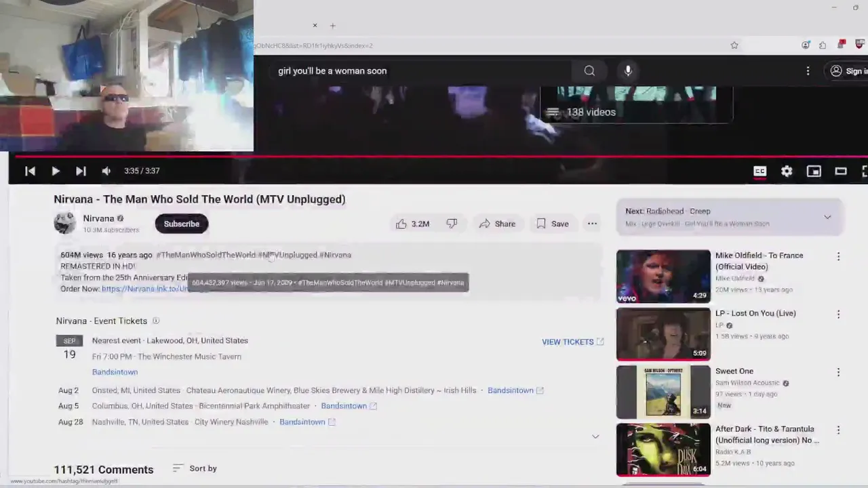
Task: Focus the search box with 'girl you'll be a woman soon'
Action: (420, 70)
